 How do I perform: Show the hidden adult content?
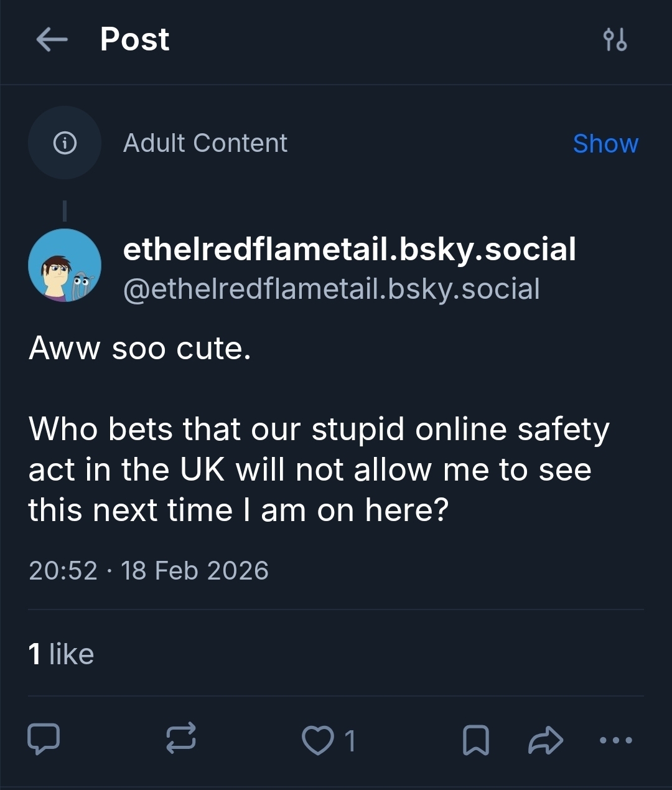[605, 144]
